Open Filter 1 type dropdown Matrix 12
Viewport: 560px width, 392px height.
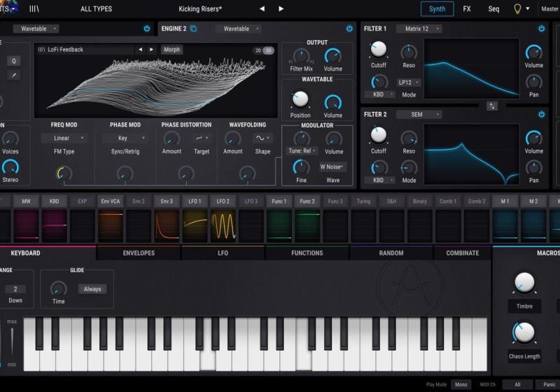click(x=419, y=29)
